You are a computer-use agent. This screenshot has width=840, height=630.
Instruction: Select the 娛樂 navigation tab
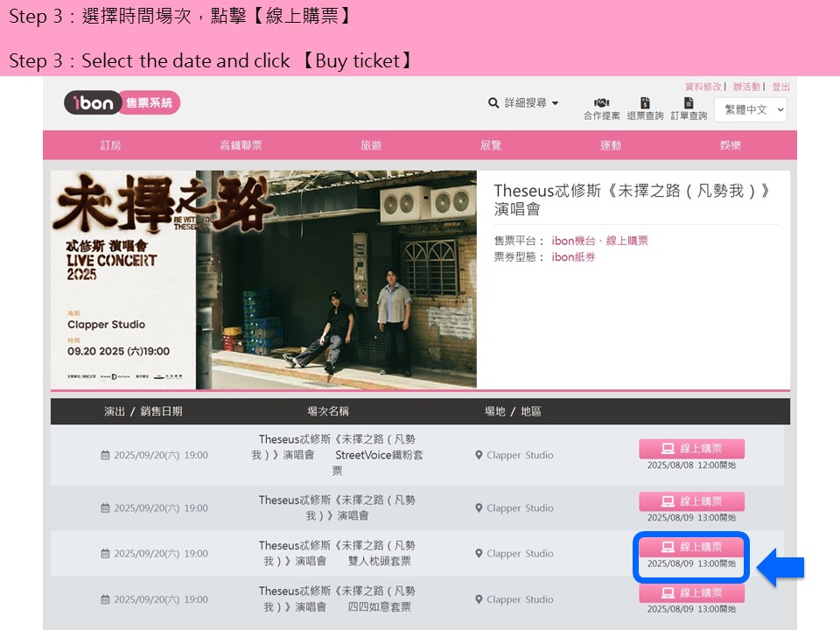click(x=730, y=145)
